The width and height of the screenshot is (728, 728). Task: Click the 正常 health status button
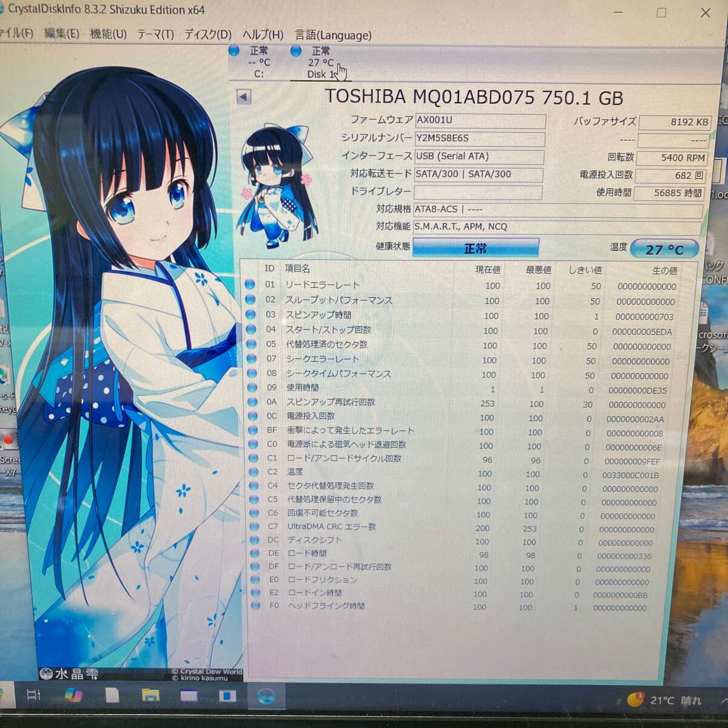pos(476,248)
